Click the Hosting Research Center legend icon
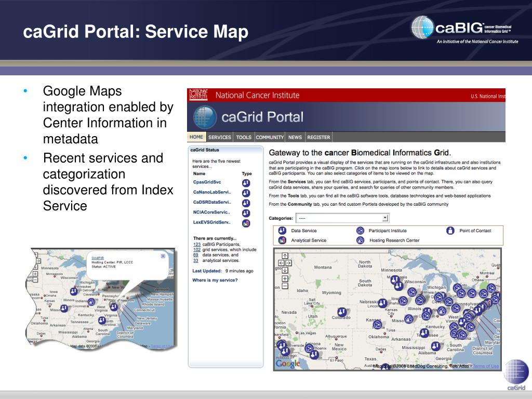The width and height of the screenshot is (532, 399). coord(361,240)
